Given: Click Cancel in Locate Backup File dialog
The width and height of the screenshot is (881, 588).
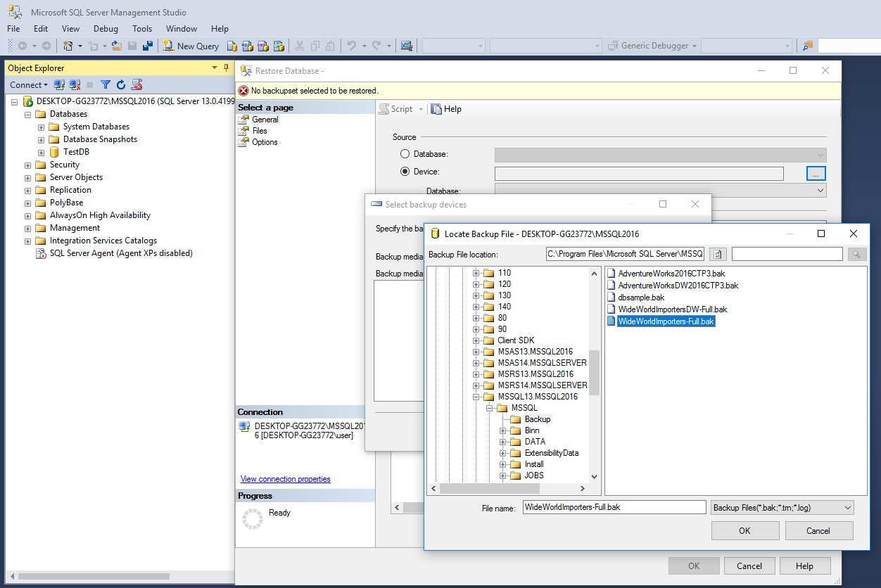Looking at the screenshot, I should click(x=818, y=531).
